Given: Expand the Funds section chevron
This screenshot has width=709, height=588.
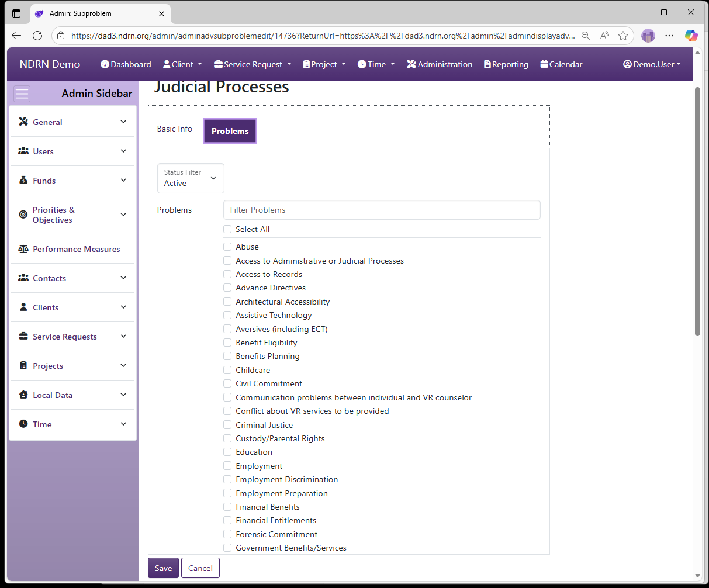Looking at the screenshot, I should [x=123, y=180].
